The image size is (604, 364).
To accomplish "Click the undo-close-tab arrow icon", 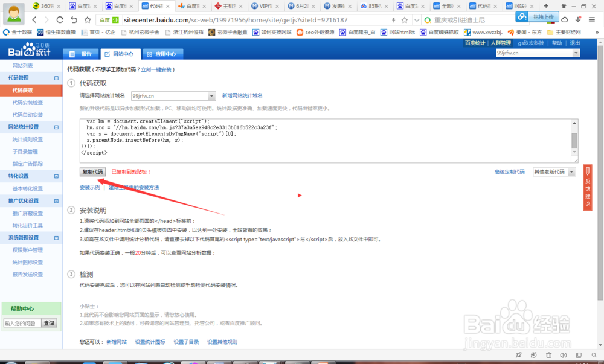I will coord(74,20).
